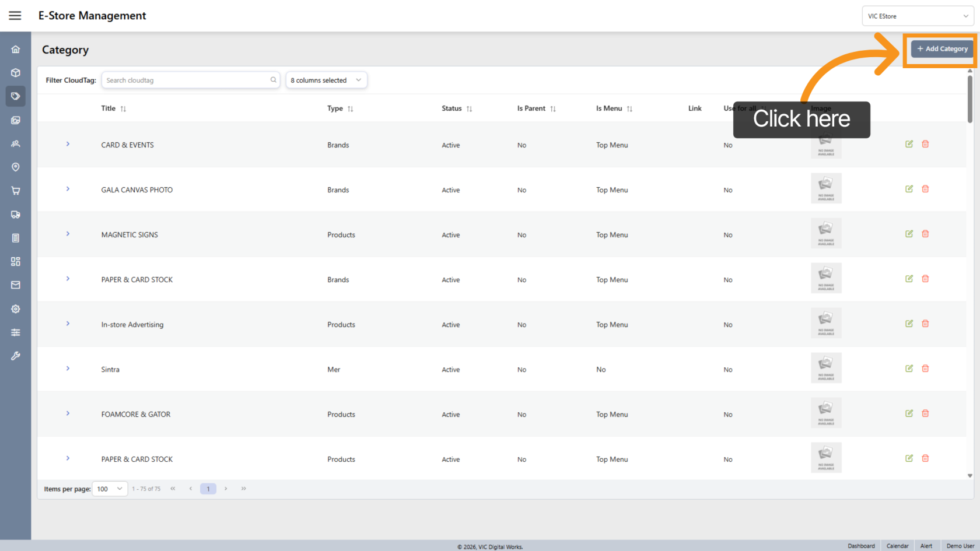Open Calendar in the footer bar
The width and height of the screenshot is (980, 551).
point(897,546)
